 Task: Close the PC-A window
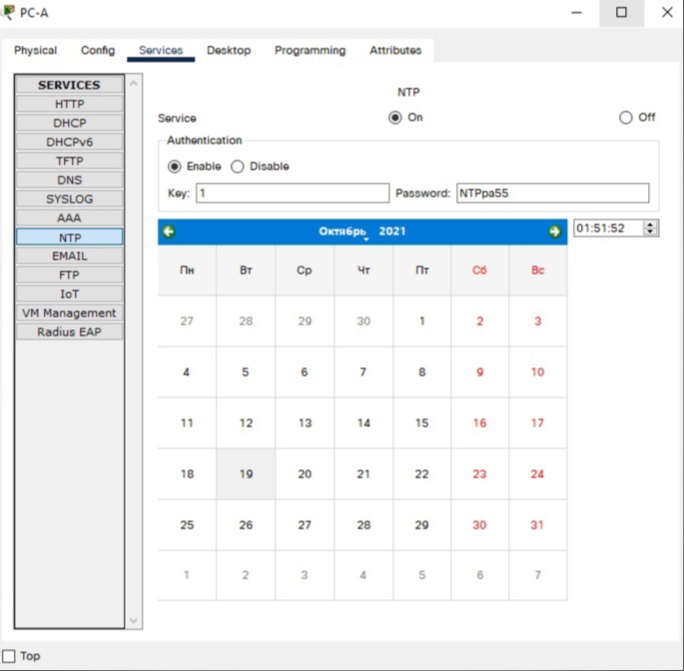tap(667, 13)
